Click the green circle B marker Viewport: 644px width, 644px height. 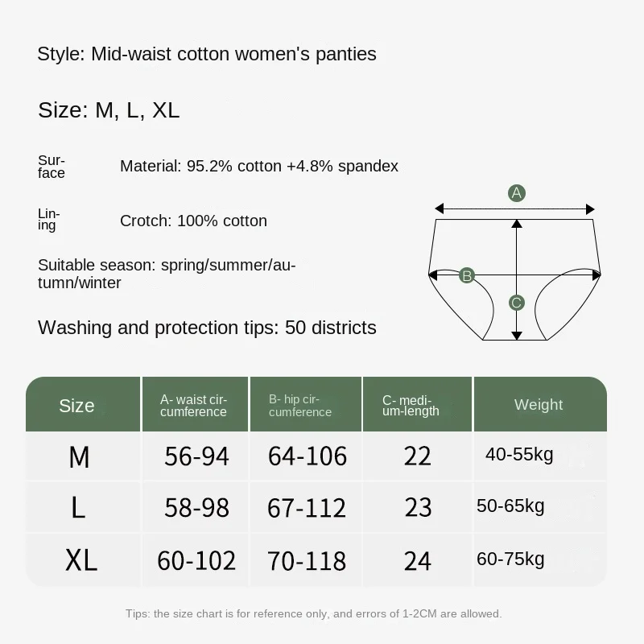point(467,275)
